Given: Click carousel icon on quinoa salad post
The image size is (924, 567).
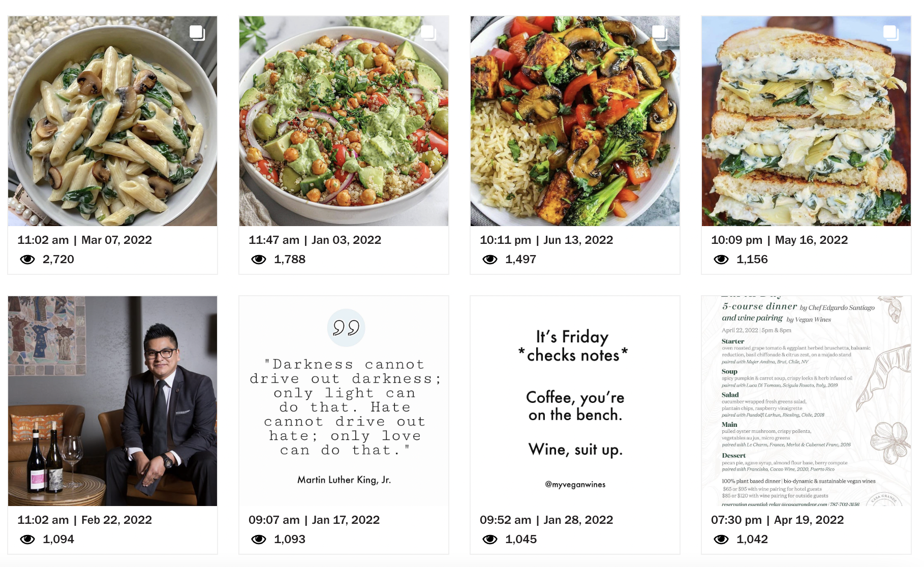Looking at the screenshot, I should click(428, 33).
